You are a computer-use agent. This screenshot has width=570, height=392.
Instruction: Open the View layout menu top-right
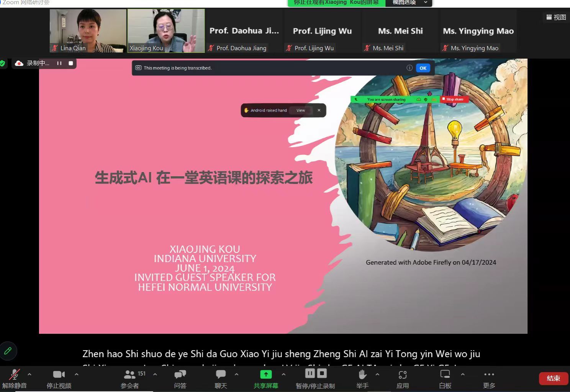[556, 17]
